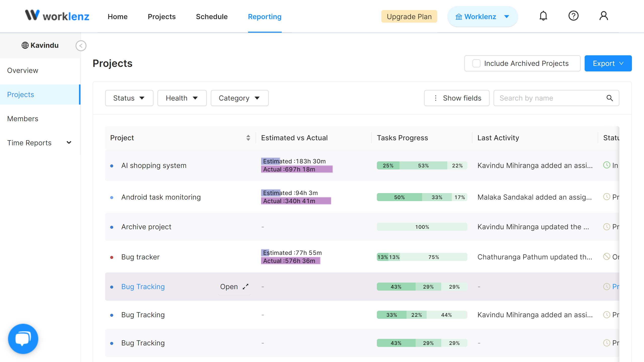Click the Worklenz logo
The height and width of the screenshot is (362, 644).
coord(57,16)
